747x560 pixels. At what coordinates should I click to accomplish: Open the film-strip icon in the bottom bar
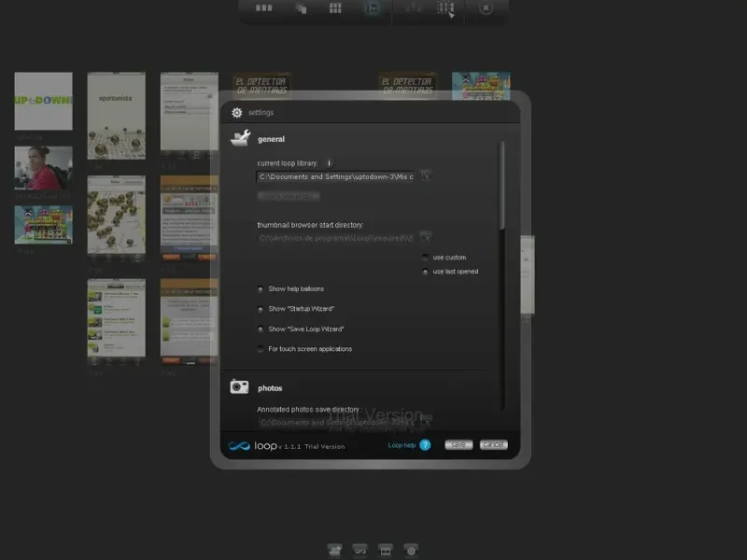386,551
